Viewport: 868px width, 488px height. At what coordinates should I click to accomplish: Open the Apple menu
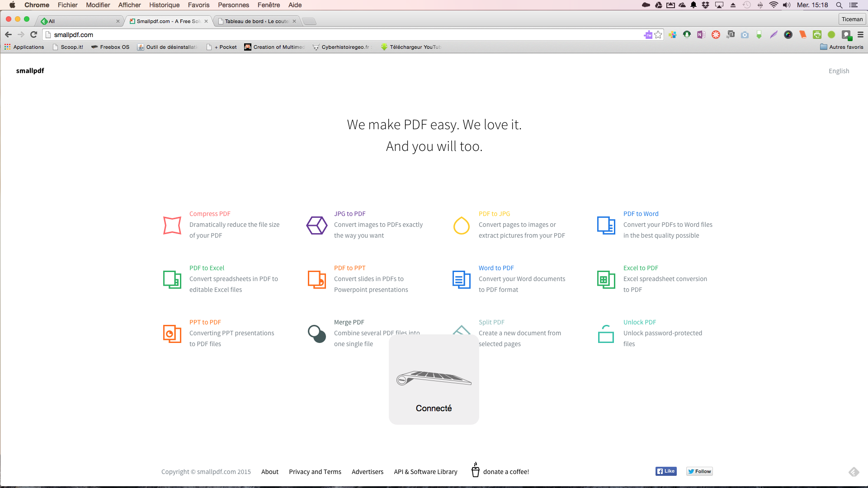(12, 5)
